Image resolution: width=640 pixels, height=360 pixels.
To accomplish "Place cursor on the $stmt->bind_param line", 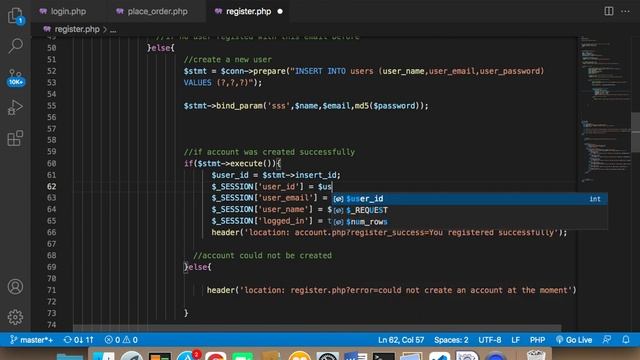I will click(306, 106).
